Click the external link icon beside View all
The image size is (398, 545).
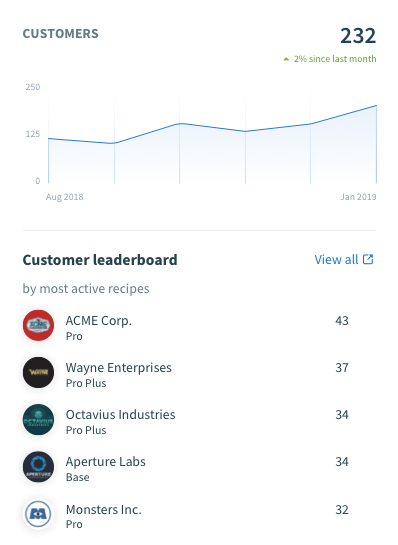click(368, 259)
